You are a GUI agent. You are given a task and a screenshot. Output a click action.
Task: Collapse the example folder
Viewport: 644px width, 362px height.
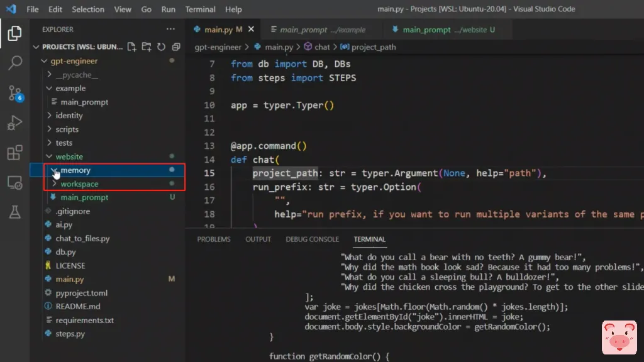pyautogui.click(x=49, y=88)
